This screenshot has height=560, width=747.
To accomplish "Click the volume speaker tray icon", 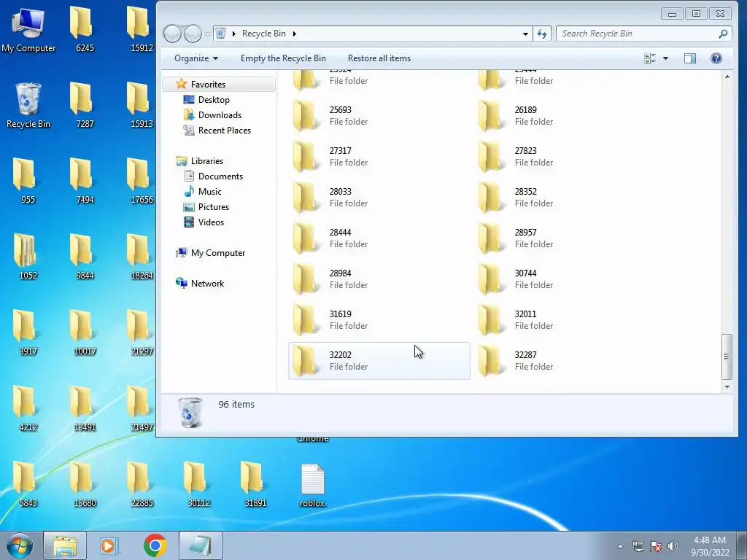I will pos(673,546).
